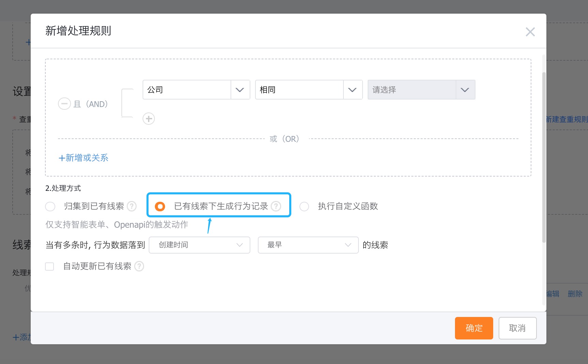The width and height of the screenshot is (588, 364).
Task: Click 删除 link in the background page
Action: tap(575, 294)
